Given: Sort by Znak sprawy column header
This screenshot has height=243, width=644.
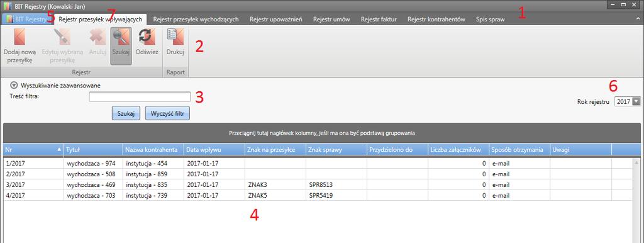Looking at the screenshot, I should point(337,150).
